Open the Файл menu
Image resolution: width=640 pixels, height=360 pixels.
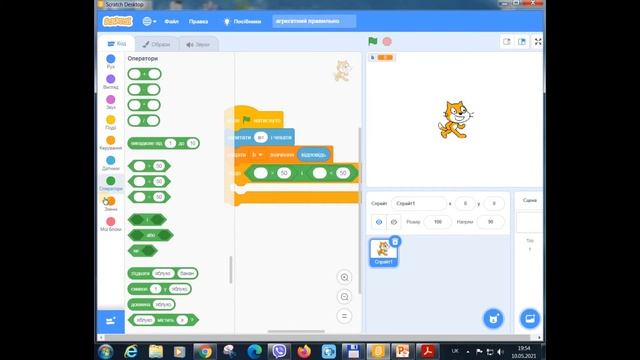coord(171,21)
